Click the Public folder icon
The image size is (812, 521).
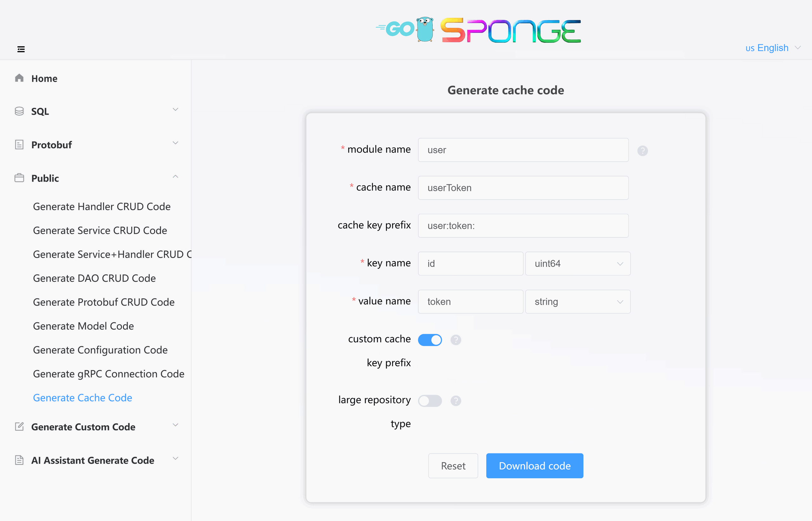click(x=19, y=178)
